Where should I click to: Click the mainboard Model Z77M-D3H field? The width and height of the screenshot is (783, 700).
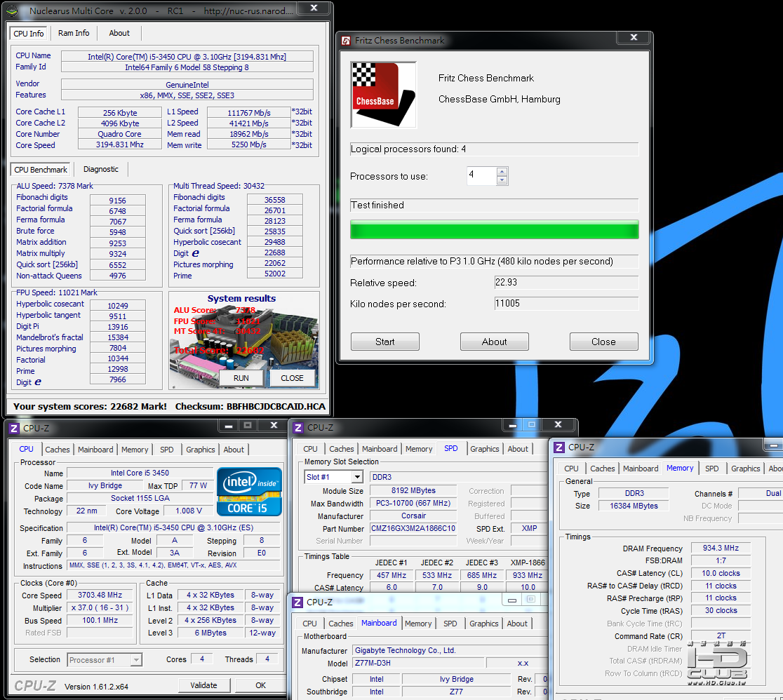418,663
